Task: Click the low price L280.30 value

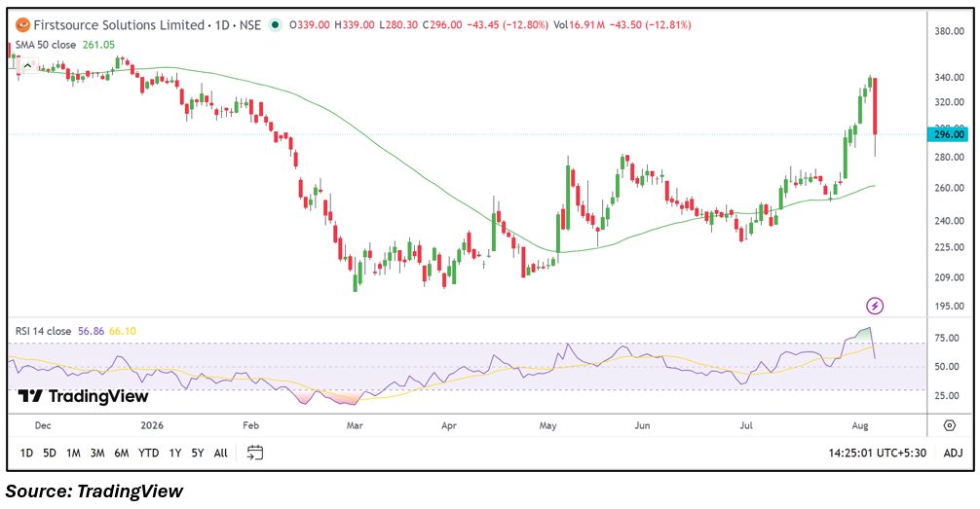Action: (x=398, y=25)
